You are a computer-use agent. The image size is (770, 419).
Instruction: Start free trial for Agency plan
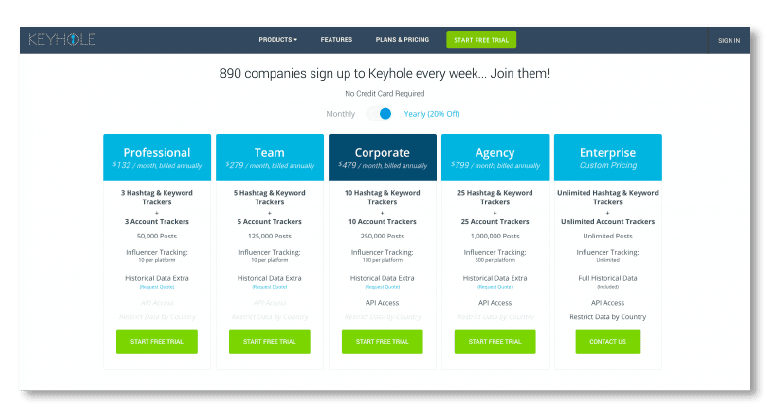point(495,341)
